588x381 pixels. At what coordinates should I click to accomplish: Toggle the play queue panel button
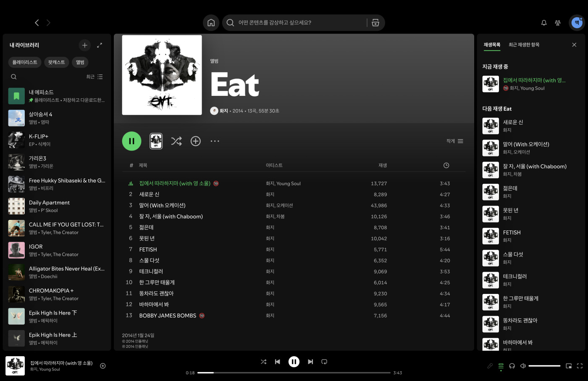tap(501, 366)
